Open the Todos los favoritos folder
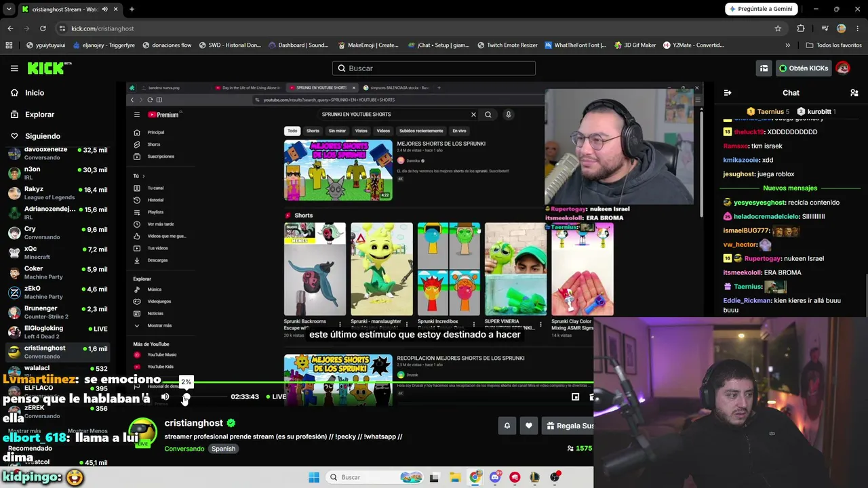Screen dimensions: 868x488 (x=833, y=45)
